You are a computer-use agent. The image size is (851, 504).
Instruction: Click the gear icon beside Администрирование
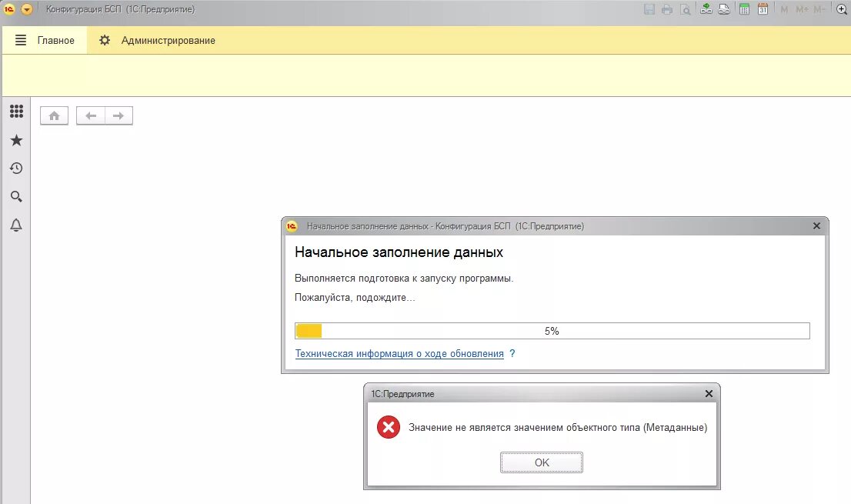pyautogui.click(x=105, y=40)
